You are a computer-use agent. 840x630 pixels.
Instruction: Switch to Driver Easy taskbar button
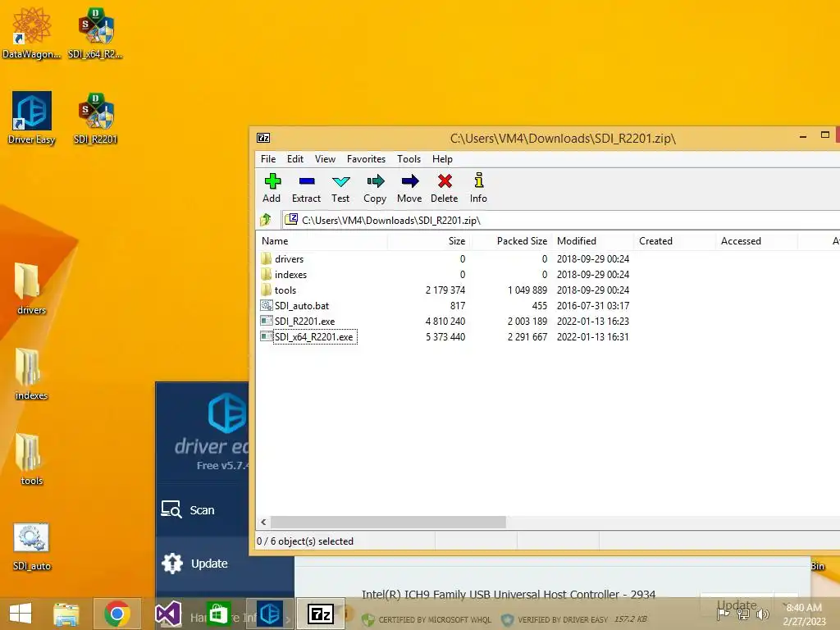click(x=270, y=614)
